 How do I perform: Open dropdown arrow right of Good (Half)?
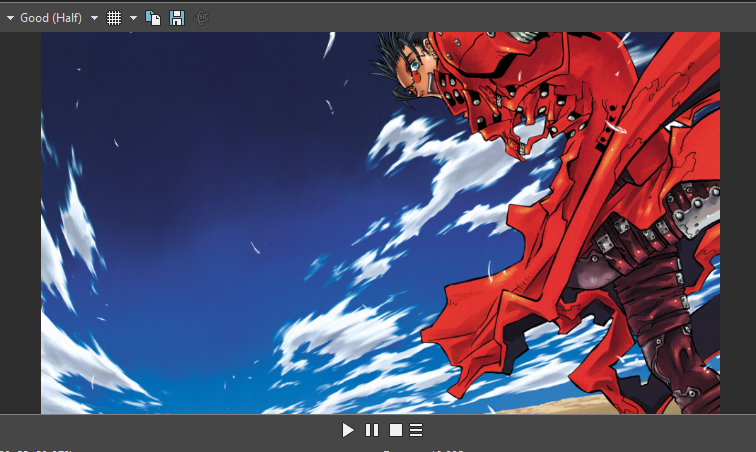pos(94,18)
